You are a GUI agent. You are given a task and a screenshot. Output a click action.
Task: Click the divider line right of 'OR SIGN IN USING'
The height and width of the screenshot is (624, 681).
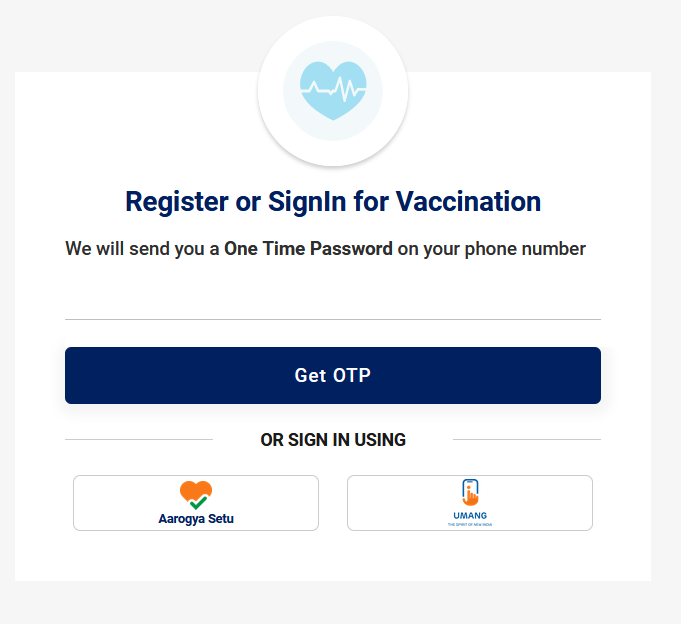click(527, 439)
